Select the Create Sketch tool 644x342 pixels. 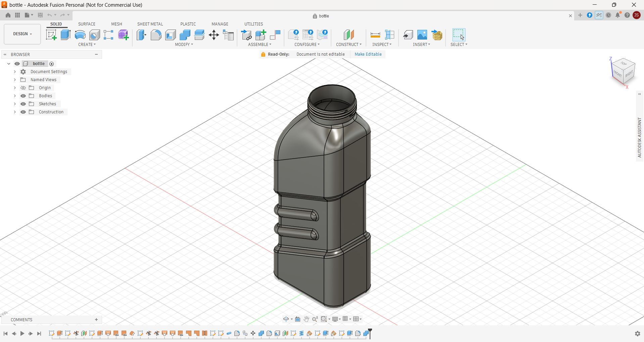(x=51, y=35)
